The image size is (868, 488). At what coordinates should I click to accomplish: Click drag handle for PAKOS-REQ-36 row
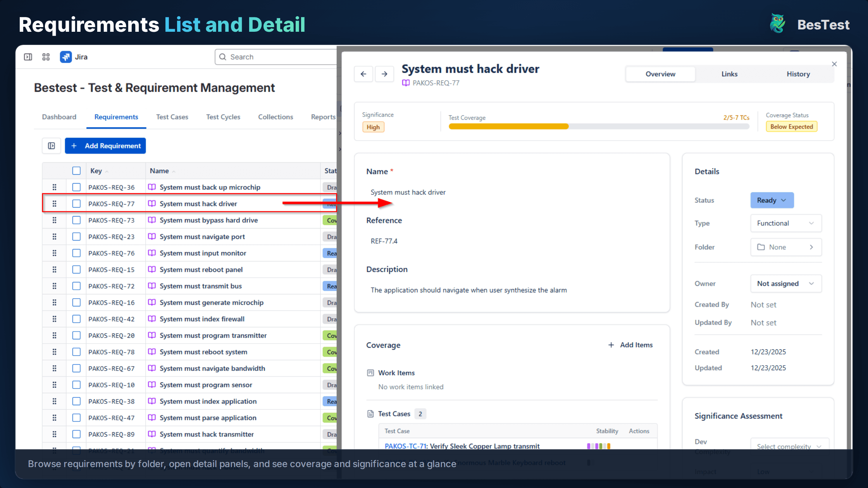54,187
